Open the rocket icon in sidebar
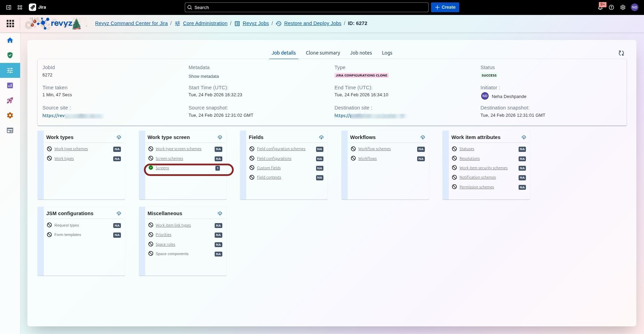Viewport: 644px width, 334px height. (10, 100)
